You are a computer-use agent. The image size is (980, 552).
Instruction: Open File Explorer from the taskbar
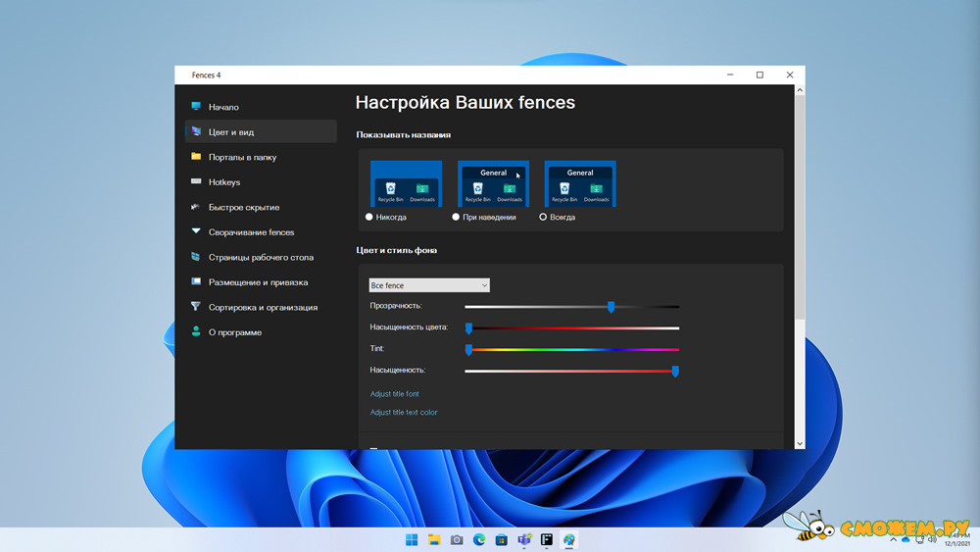(x=434, y=539)
